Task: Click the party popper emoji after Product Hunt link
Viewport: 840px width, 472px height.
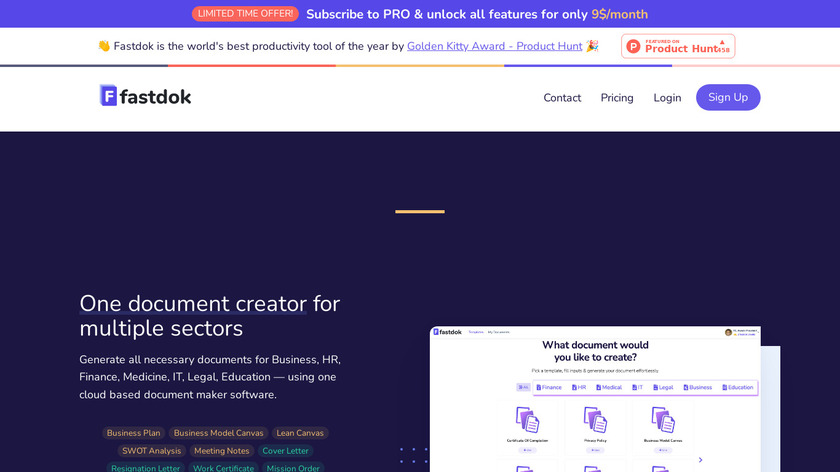Action: tap(592, 46)
